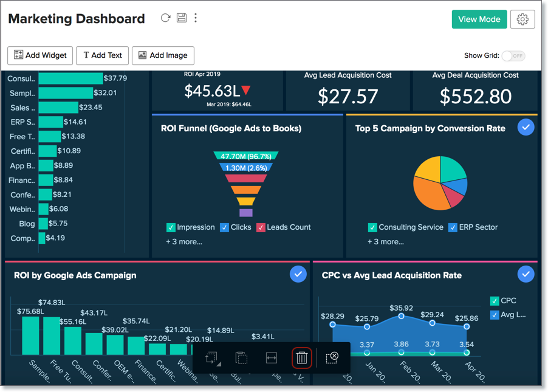Deselect the checkmark on ROI by Google Ads widget

pos(298,274)
